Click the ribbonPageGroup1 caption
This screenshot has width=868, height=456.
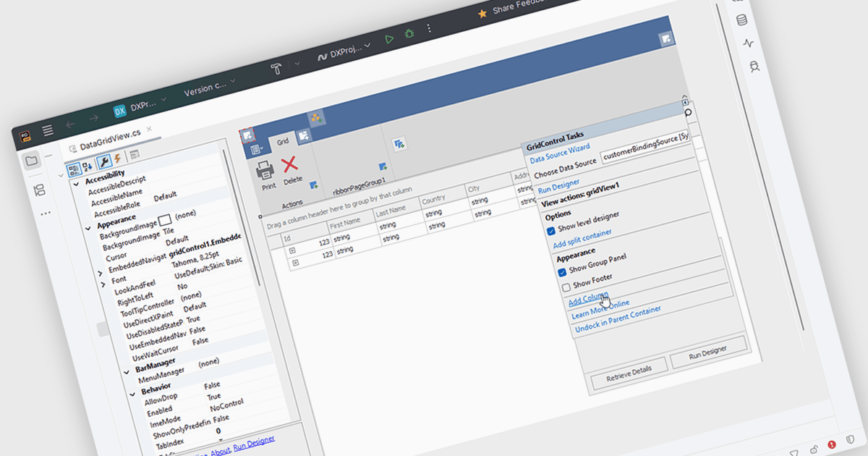(x=359, y=185)
